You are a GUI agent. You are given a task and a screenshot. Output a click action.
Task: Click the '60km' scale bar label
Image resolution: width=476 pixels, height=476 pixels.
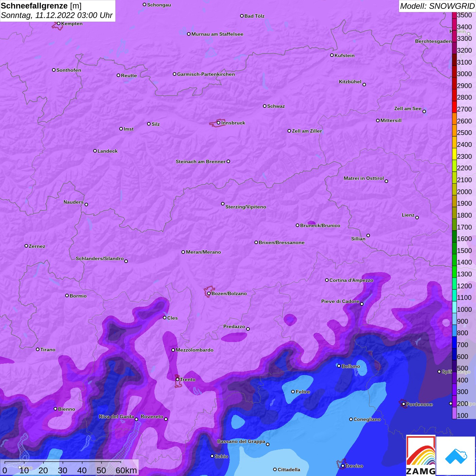click(126, 471)
